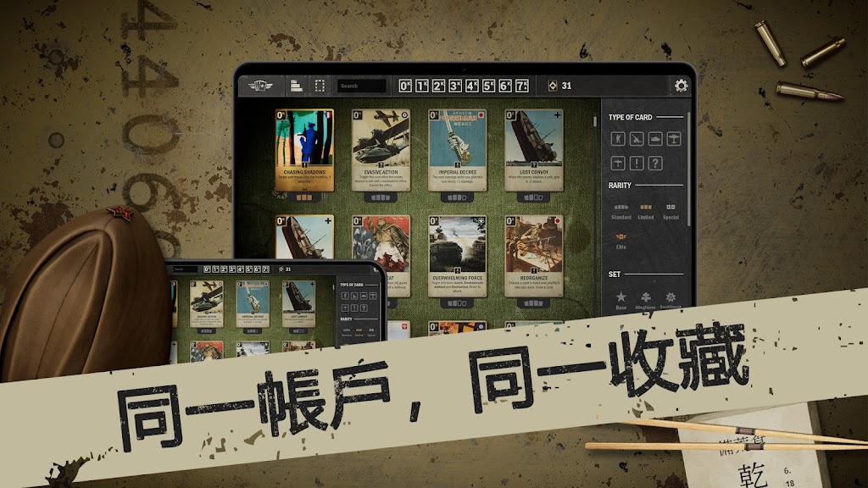The image size is (868, 488).
Task: Click copy count under Evasive Action card
Action: click(381, 197)
